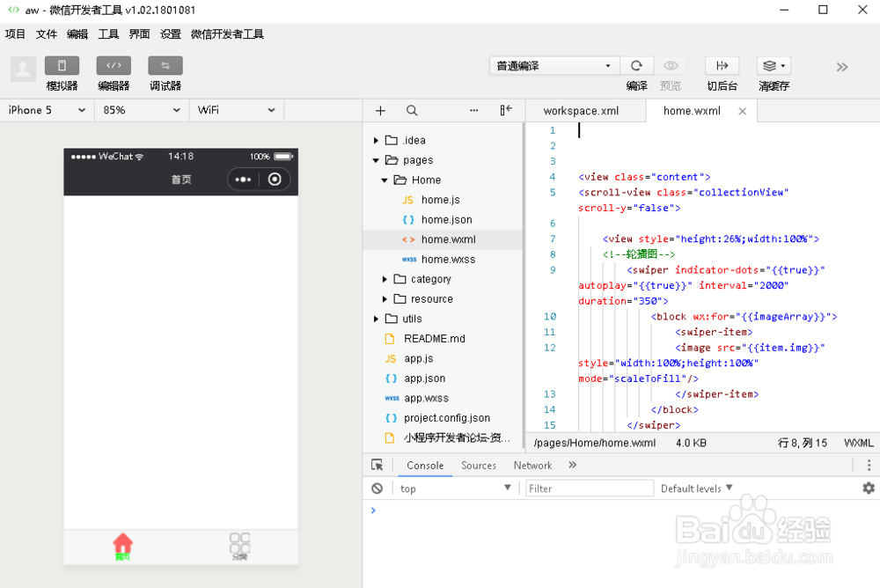The width and height of the screenshot is (880, 588).
Task: Open the compile mode dropdown 普通编译
Action: (554, 66)
